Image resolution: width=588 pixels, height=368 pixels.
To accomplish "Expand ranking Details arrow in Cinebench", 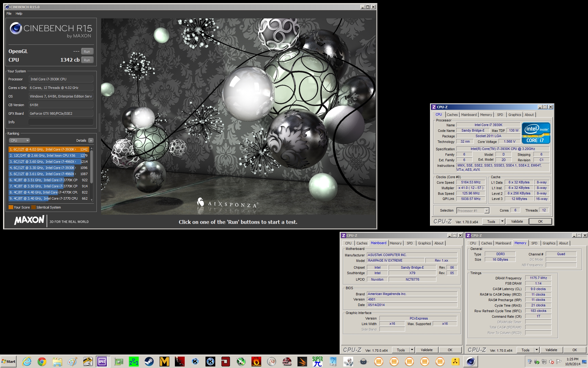I will (91, 140).
